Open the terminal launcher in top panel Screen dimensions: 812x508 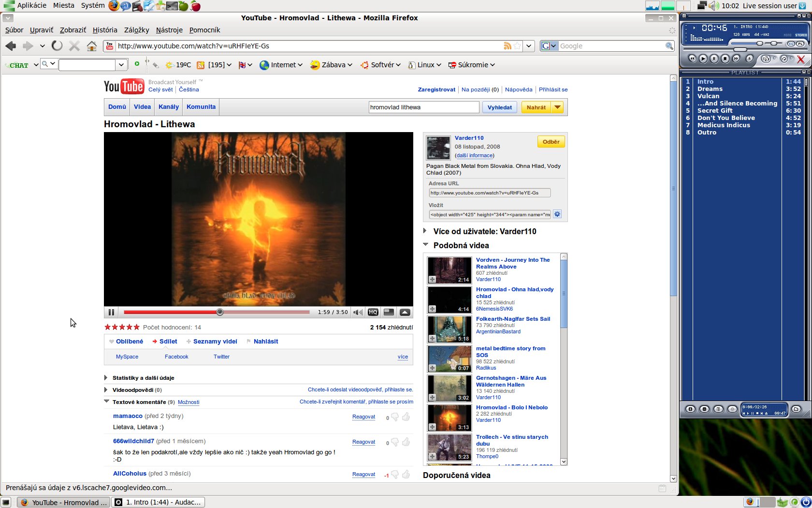click(x=172, y=6)
